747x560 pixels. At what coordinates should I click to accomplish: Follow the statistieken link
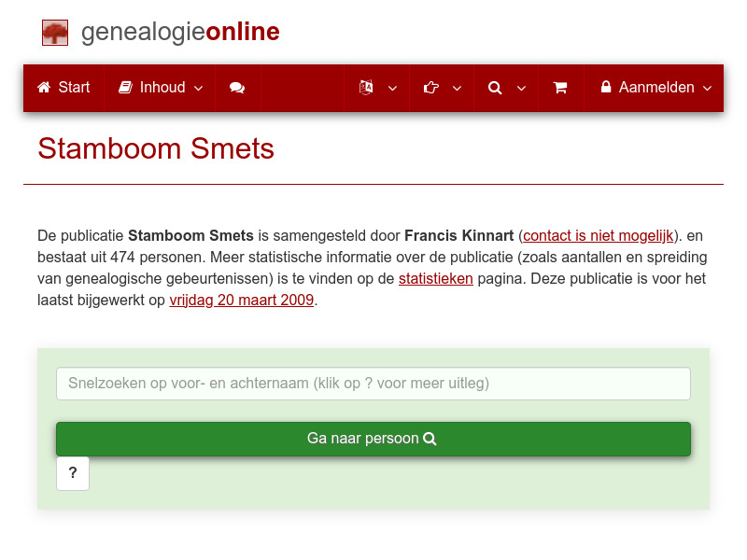pyautogui.click(x=435, y=278)
